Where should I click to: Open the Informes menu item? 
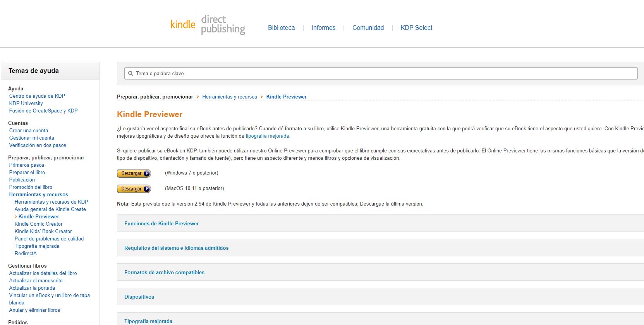(x=323, y=28)
